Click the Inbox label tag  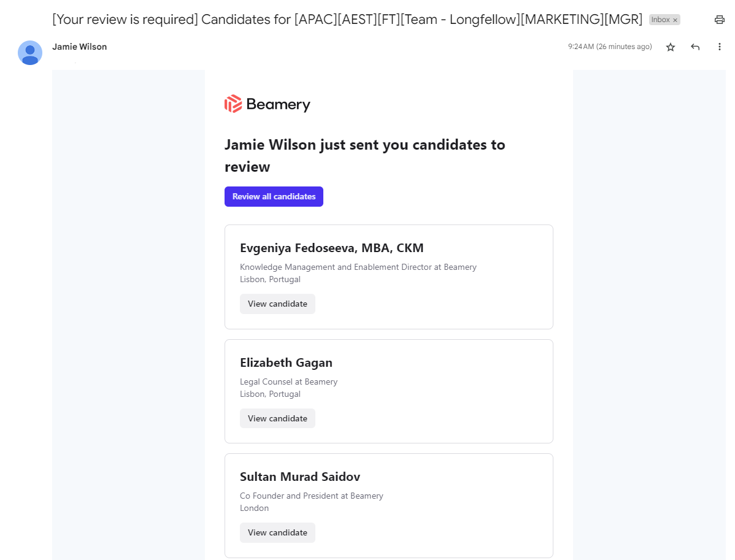coord(661,20)
